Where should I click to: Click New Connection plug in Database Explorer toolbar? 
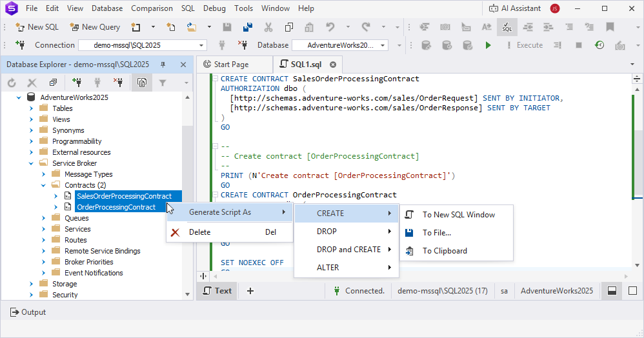[x=77, y=83]
